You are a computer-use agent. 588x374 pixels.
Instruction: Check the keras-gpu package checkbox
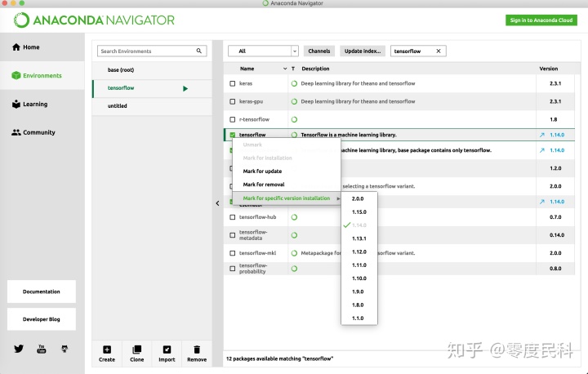point(233,101)
